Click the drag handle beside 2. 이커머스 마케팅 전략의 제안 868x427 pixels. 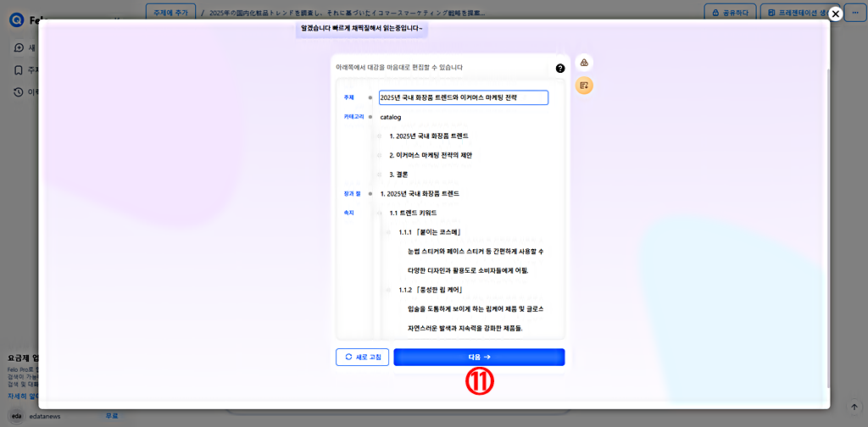click(x=379, y=155)
